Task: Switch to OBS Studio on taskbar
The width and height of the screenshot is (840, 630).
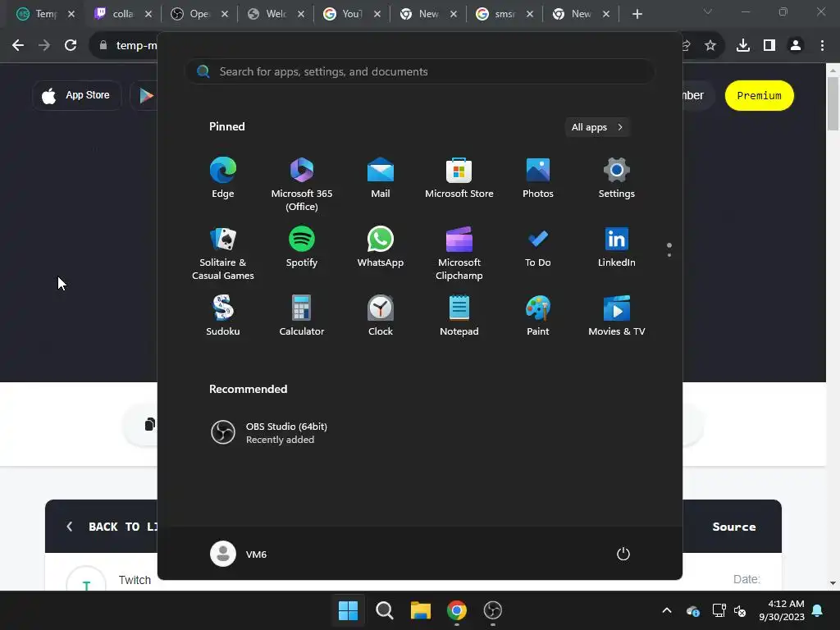Action: (493, 610)
